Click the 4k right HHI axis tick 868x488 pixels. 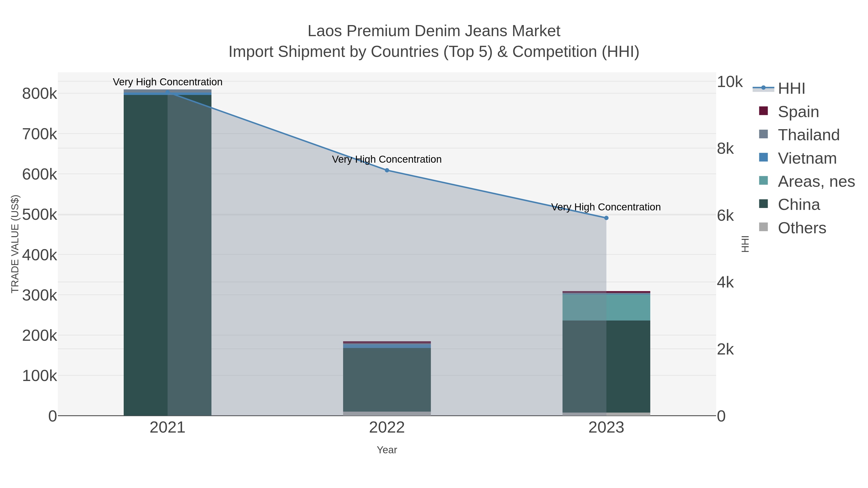point(726,283)
